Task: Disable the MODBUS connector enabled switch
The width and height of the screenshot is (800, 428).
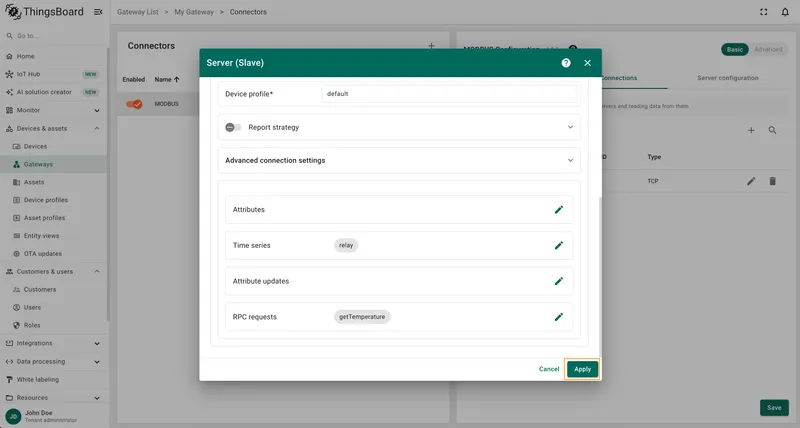Action: [134, 104]
